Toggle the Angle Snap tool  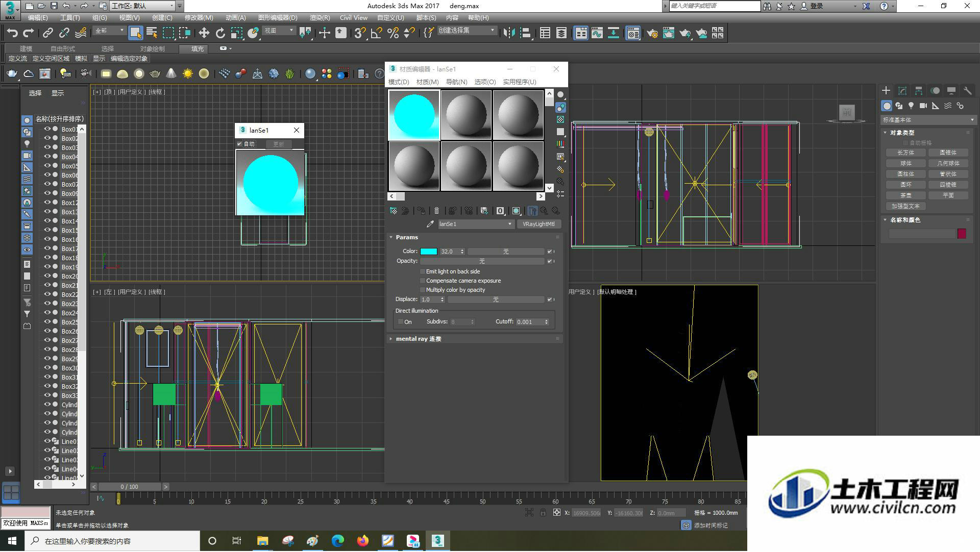tap(376, 33)
